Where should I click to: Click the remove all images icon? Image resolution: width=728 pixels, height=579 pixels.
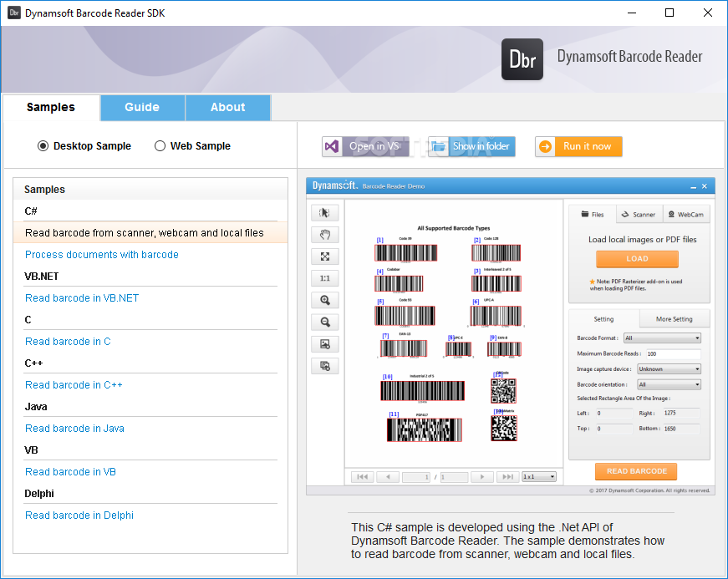click(324, 366)
